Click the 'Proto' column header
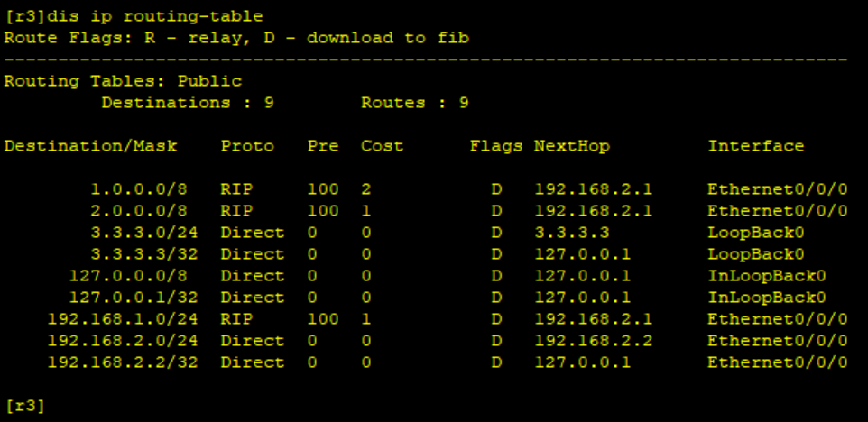 coord(247,147)
